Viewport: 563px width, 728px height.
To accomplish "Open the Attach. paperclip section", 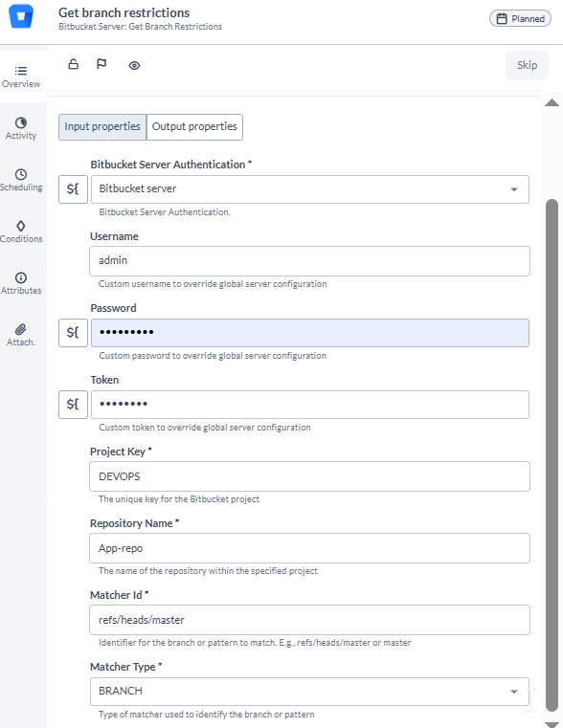I will click(x=21, y=335).
